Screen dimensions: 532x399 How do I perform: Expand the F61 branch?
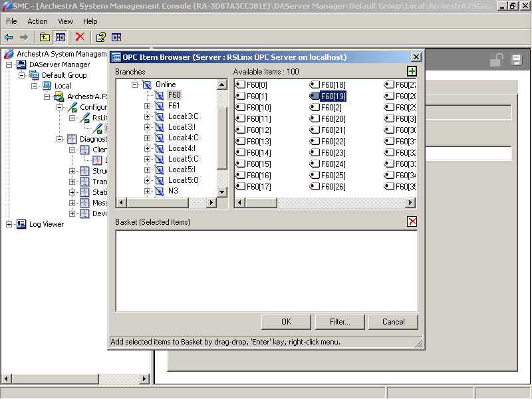(x=147, y=106)
